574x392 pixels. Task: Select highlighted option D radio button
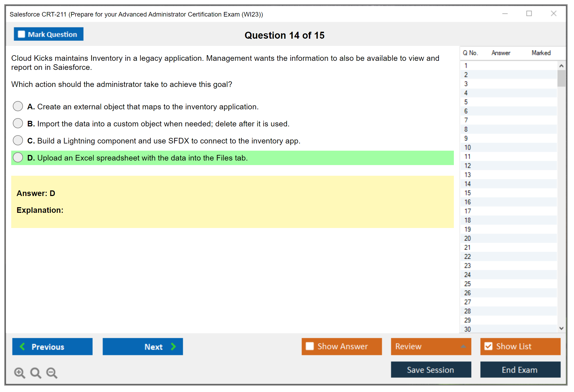18,157
